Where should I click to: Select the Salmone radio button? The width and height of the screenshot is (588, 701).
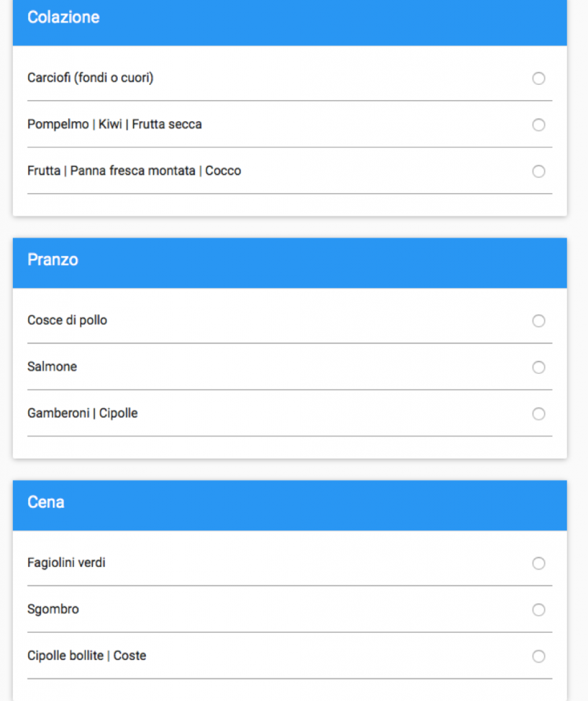click(539, 368)
